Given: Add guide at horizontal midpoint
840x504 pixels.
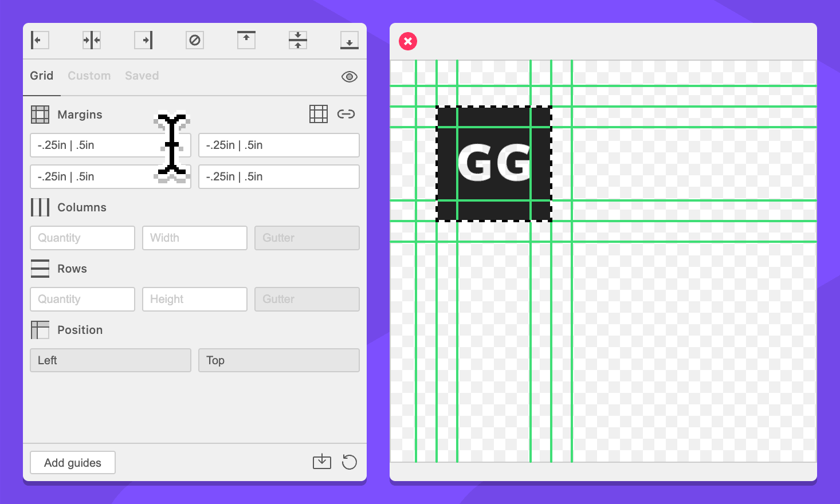Looking at the screenshot, I should (298, 40).
